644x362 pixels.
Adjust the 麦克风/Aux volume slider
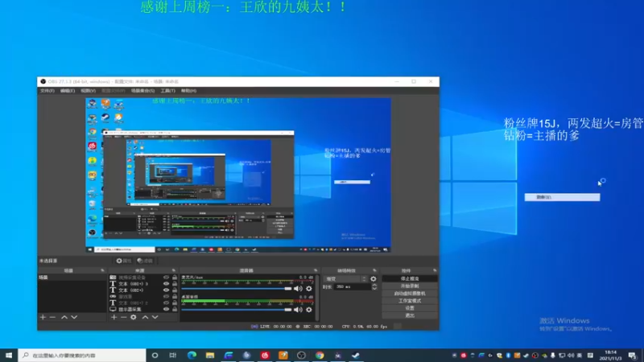click(237, 289)
